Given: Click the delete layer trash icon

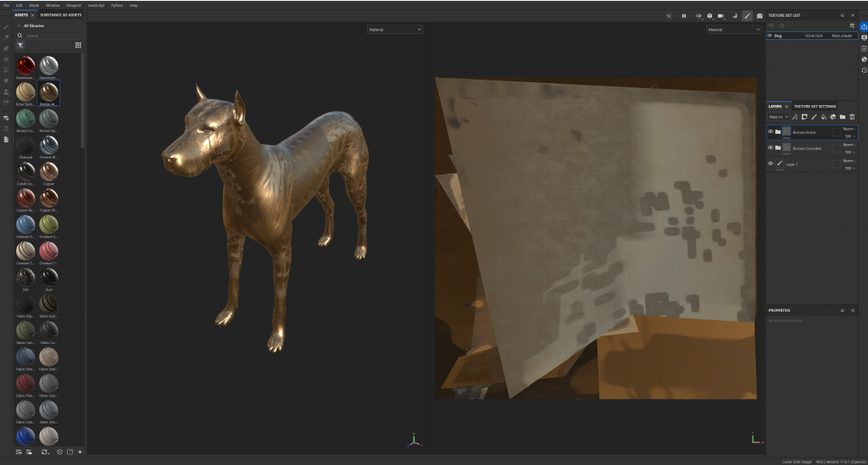Looking at the screenshot, I should click(852, 117).
